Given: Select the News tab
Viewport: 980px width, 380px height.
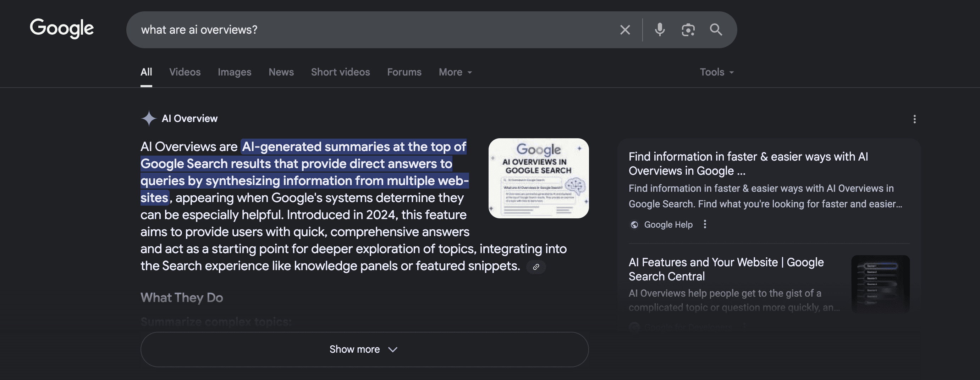Looking at the screenshot, I should coord(281,72).
